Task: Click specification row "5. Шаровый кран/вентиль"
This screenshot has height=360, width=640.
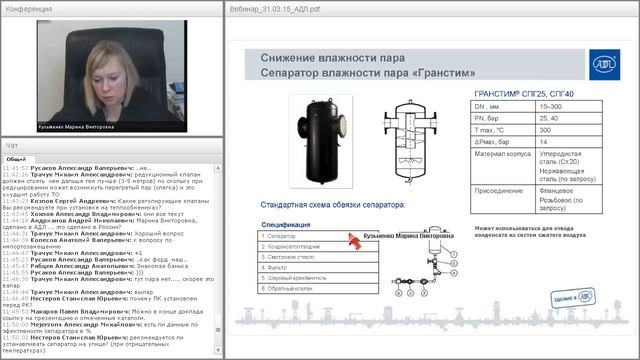Action: pyautogui.click(x=318, y=278)
